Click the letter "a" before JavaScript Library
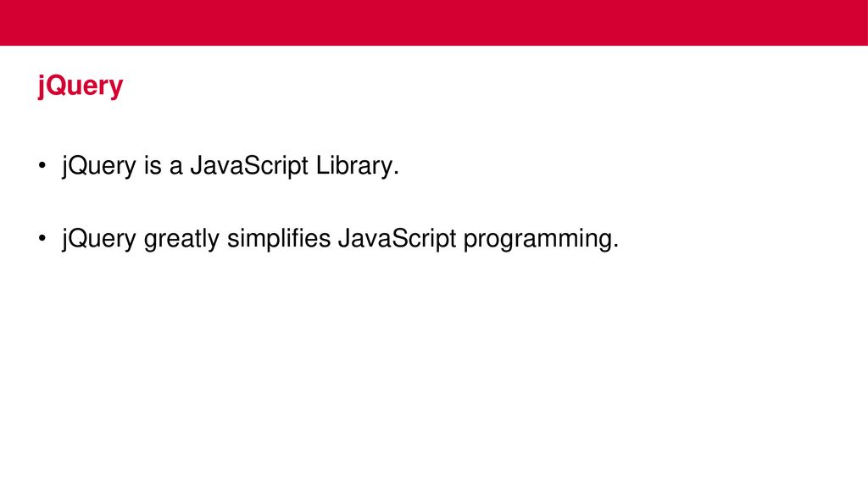 pos(176,167)
